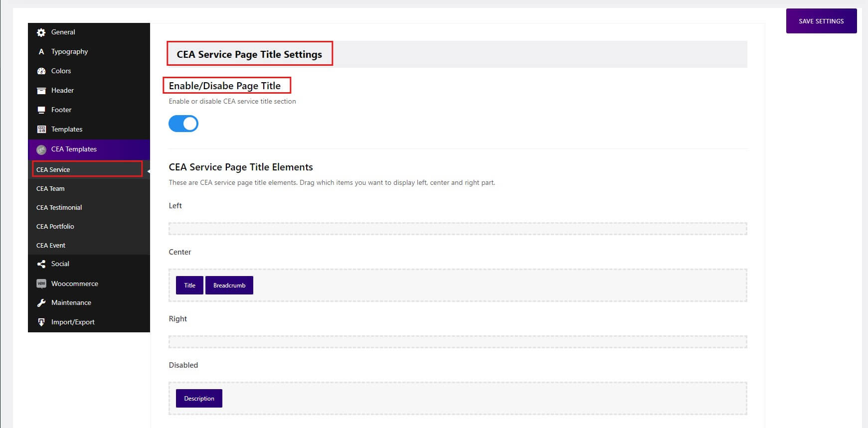
Task: Click the Save Settings button
Action: [x=821, y=21]
